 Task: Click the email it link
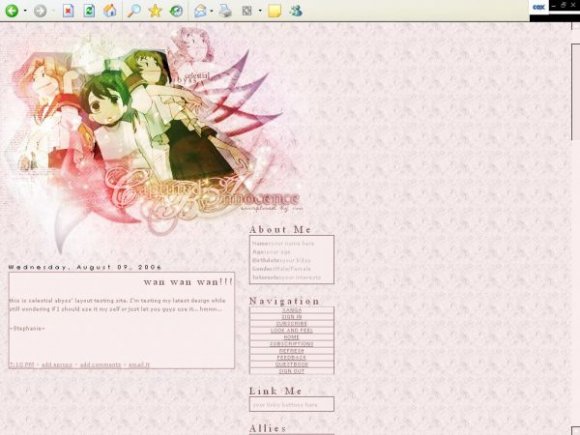[x=139, y=365]
